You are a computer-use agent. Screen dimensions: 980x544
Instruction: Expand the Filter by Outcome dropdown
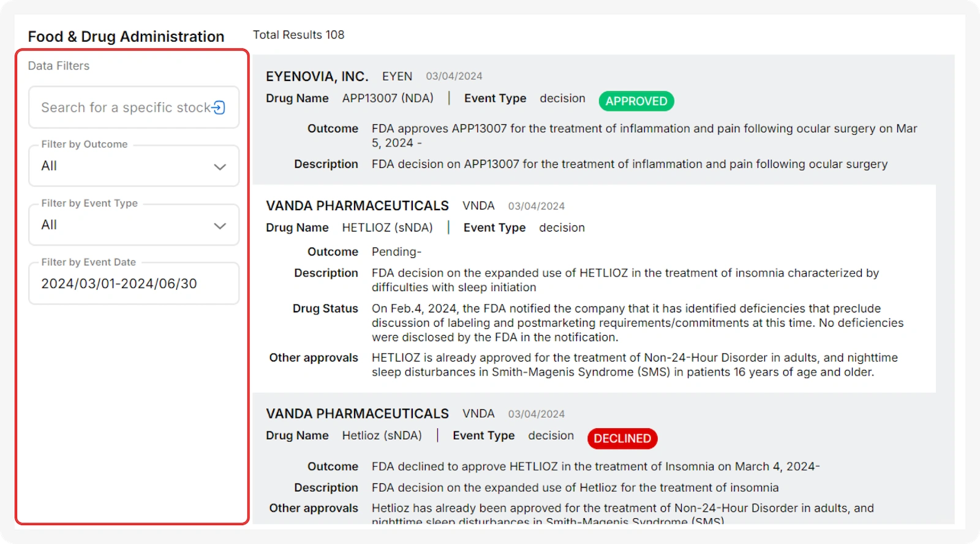pos(134,166)
